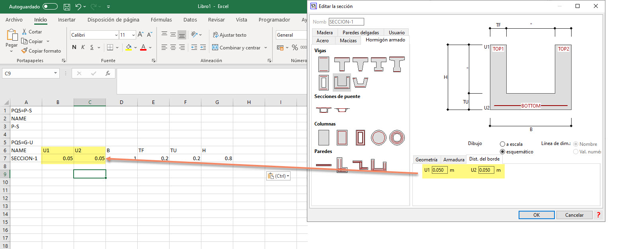Viewport: 644px width, 249px height.
Task: Select the 'esquemático' radio button
Action: coord(502,152)
